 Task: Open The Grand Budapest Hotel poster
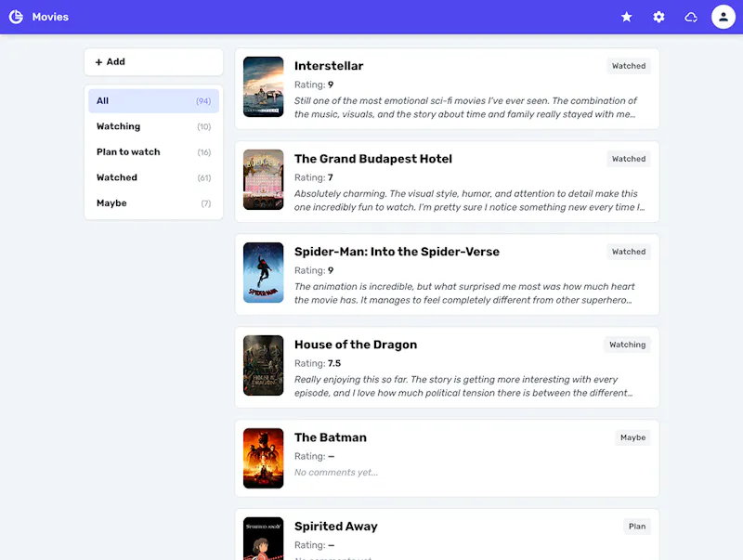264,179
